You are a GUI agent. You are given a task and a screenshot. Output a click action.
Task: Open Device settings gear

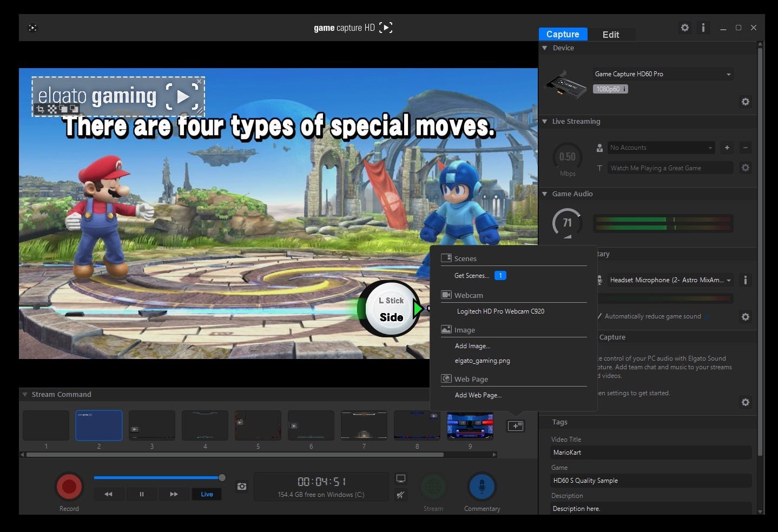click(x=745, y=102)
